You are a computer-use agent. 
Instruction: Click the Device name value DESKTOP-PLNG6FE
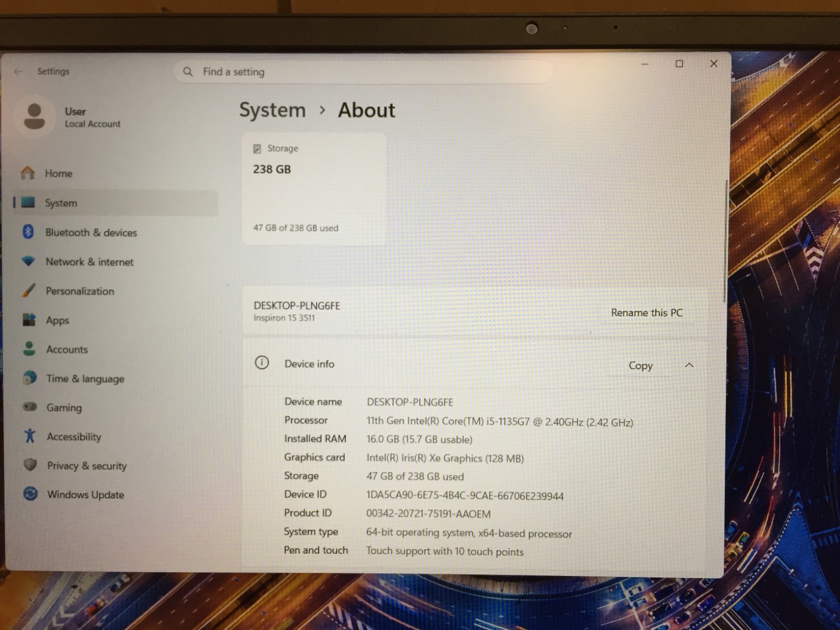410,402
